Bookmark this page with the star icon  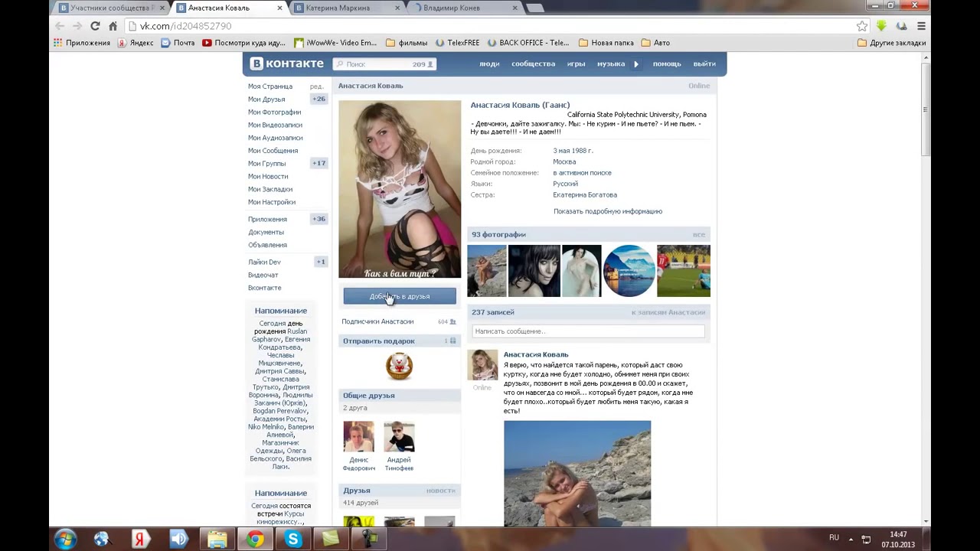pyautogui.click(x=862, y=26)
